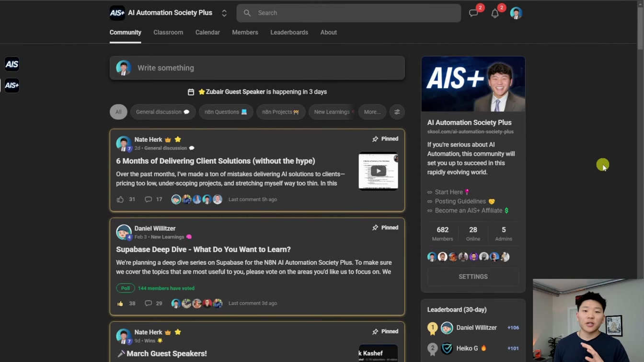Screen dimensions: 644x362
Task: Open the notifications bell
Action: [495, 13]
